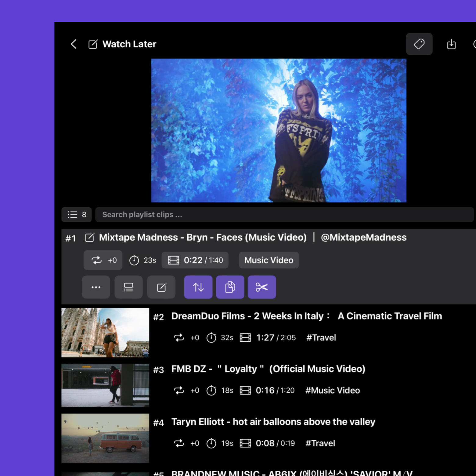Click the Music Video tag button

pyautogui.click(x=269, y=260)
